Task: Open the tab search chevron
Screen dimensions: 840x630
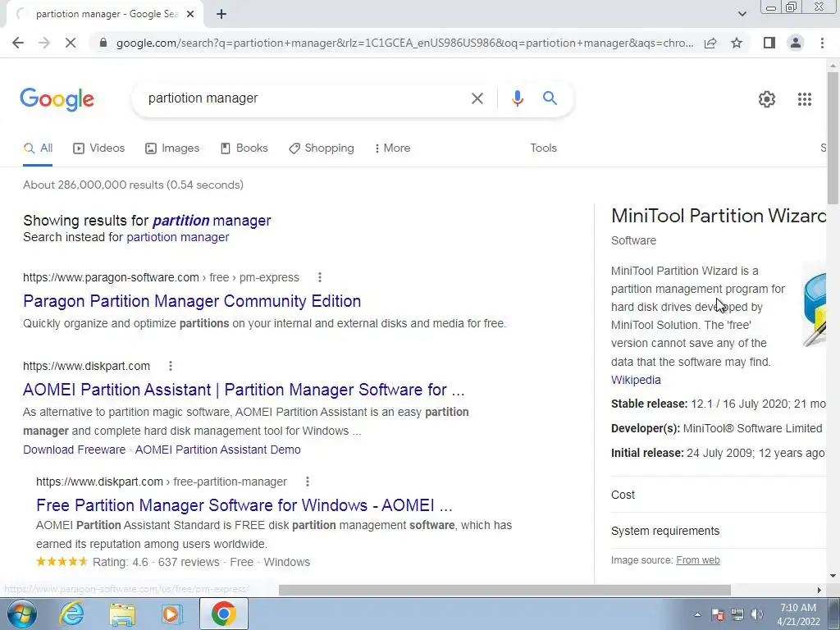Action: [742, 14]
